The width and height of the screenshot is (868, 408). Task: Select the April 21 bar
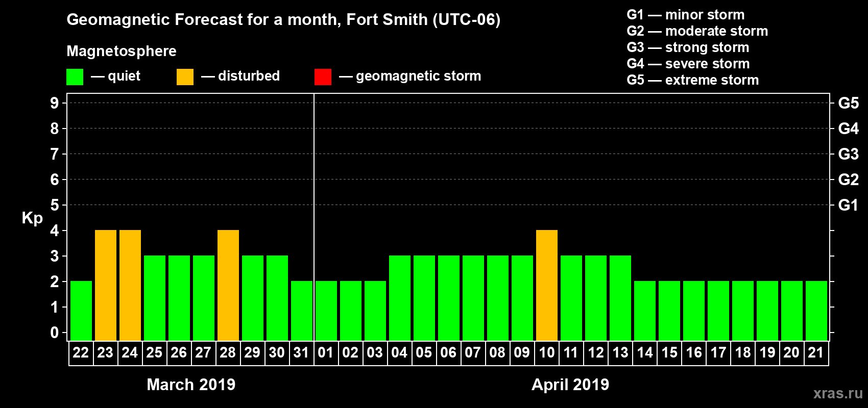(x=816, y=311)
